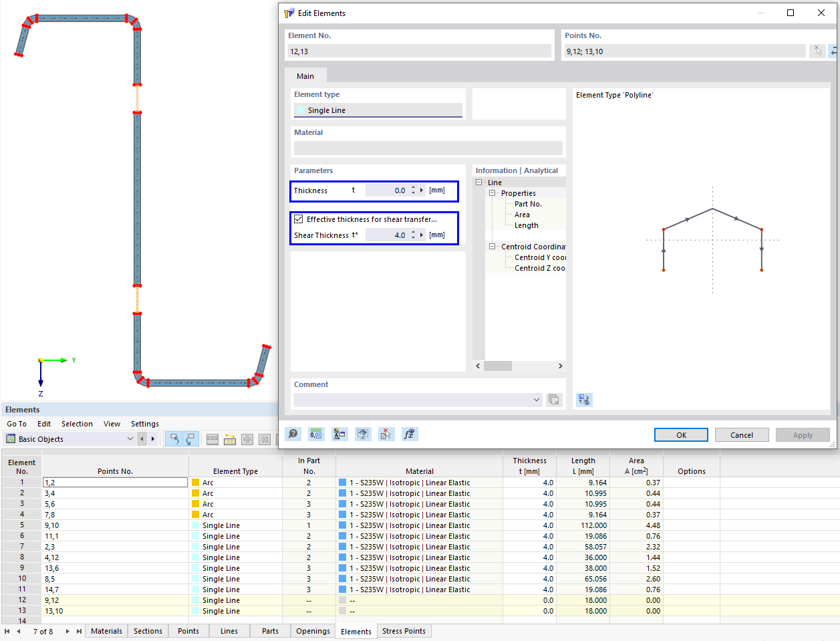840x641 pixels.
Task: Go to last table with the end arrow
Action: [x=79, y=631]
